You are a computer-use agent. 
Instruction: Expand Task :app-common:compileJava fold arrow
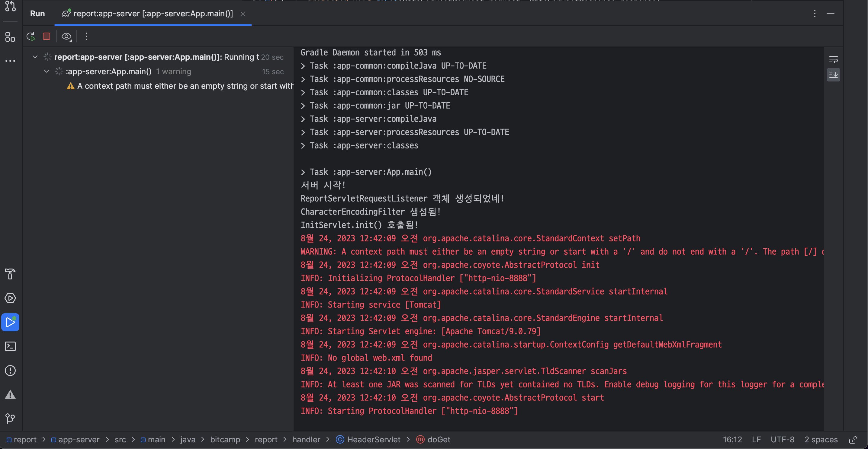tap(303, 66)
